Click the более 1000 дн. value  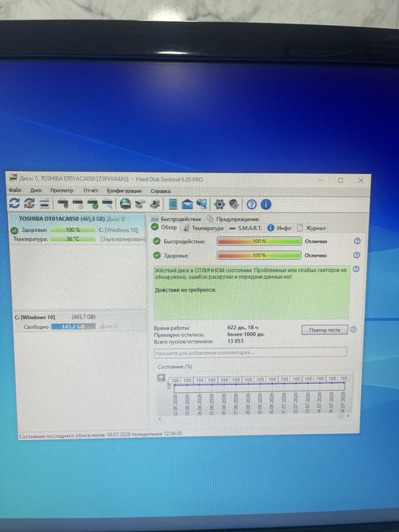pyautogui.click(x=246, y=334)
